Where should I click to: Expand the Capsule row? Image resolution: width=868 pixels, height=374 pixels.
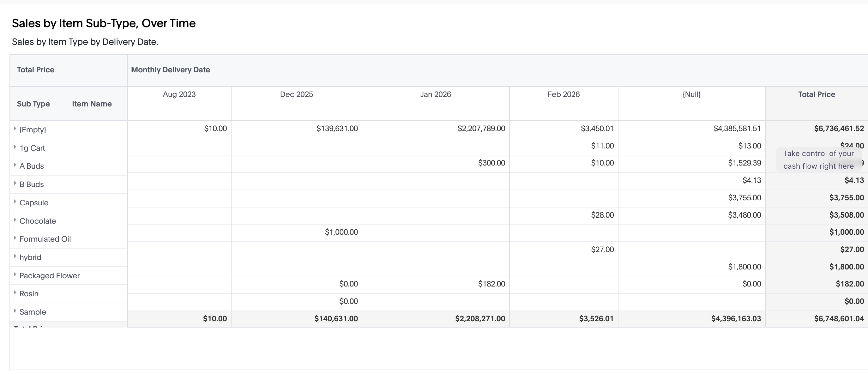tap(15, 202)
